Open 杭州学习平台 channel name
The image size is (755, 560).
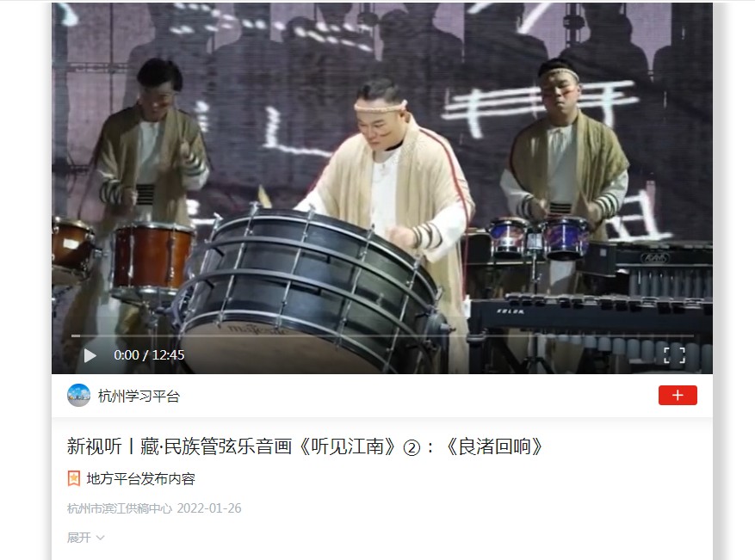(139, 396)
